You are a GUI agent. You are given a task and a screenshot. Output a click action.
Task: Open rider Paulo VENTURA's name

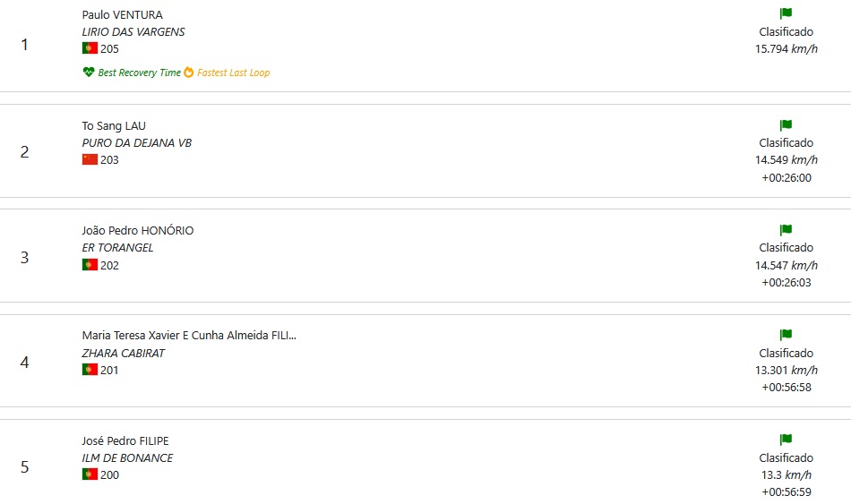(x=122, y=14)
